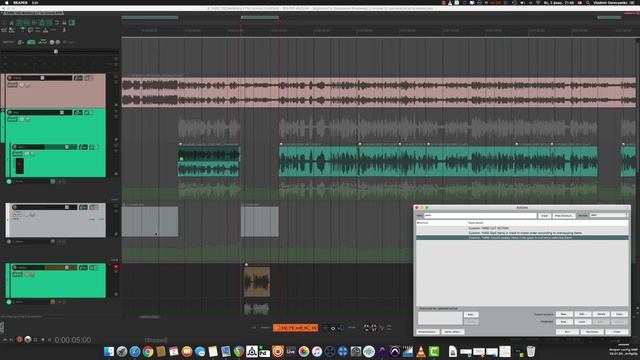Viewport: 640px width, 360px height.
Task: Click the Run button in Actions window
Action: (x=567, y=331)
